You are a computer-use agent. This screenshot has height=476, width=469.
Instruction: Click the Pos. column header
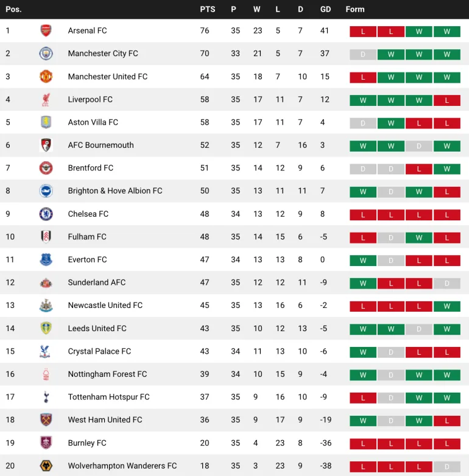pyautogui.click(x=13, y=9)
